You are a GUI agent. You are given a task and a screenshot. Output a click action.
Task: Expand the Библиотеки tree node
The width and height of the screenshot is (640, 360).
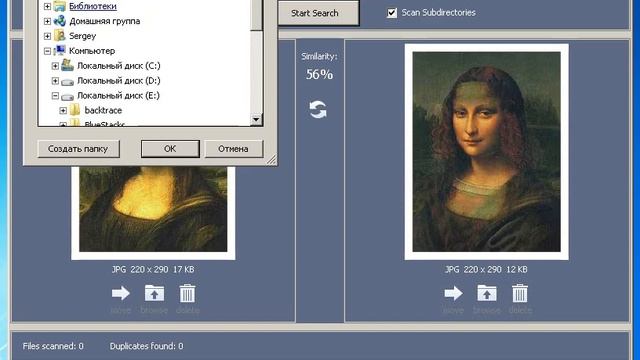47,6
